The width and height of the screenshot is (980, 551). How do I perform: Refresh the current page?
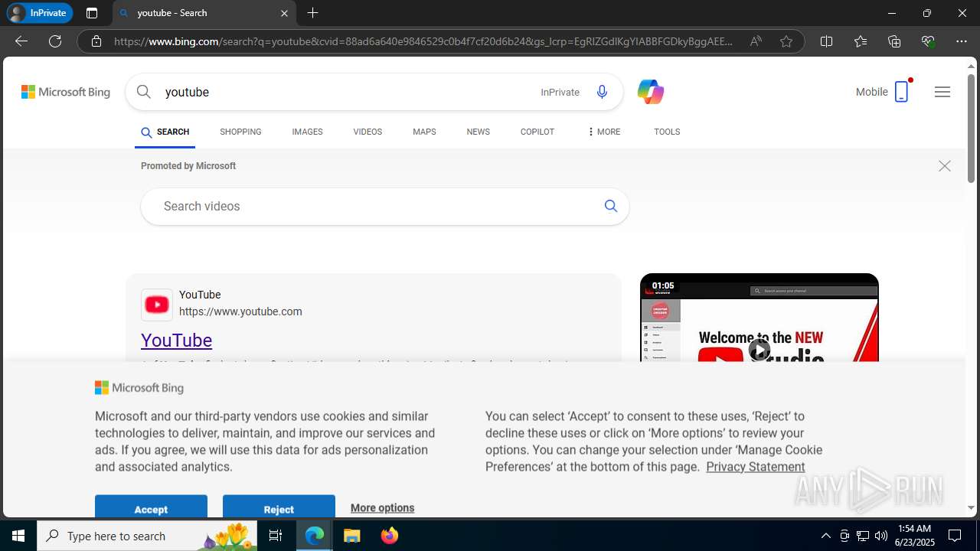pos(55,41)
